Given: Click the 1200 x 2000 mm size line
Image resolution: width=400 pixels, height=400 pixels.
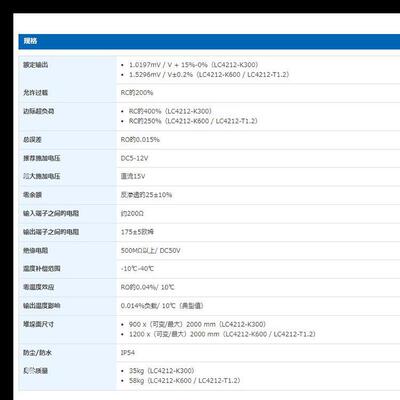Looking at the screenshot, I should pyautogui.click(x=222, y=334).
